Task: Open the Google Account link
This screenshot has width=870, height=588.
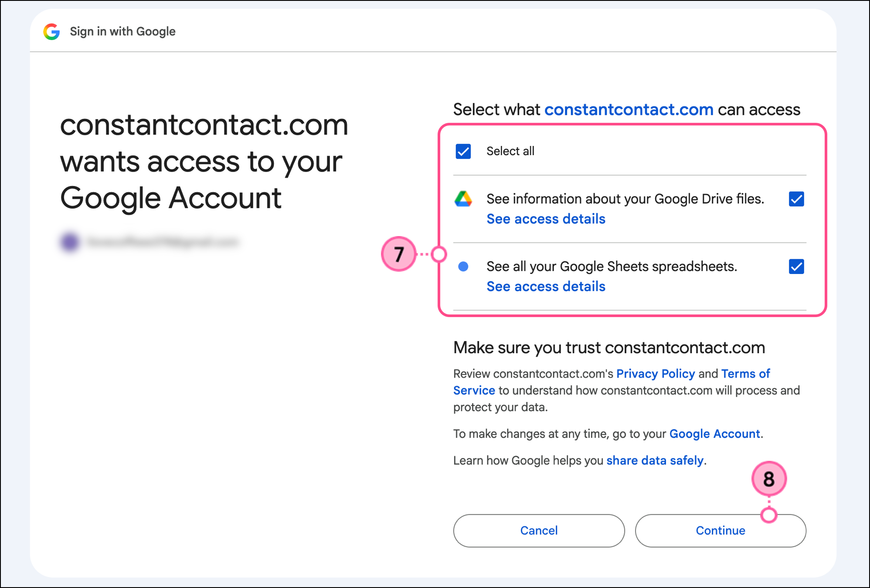Action: pyautogui.click(x=714, y=434)
